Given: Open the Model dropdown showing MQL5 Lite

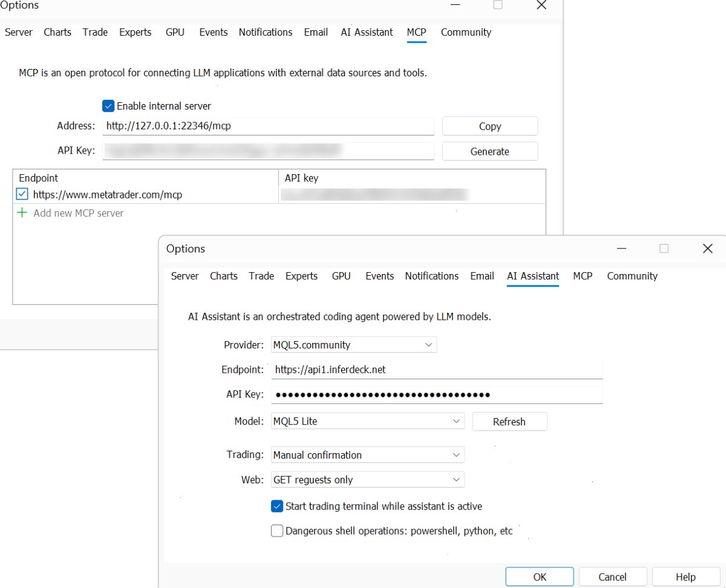Looking at the screenshot, I should pos(368,421).
